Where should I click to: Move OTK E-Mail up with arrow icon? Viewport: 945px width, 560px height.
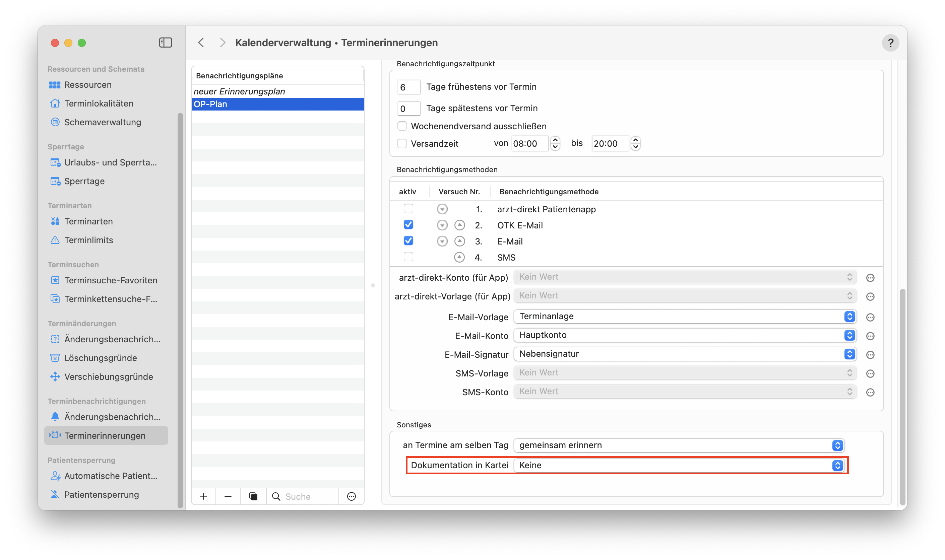tap(459, 225)
